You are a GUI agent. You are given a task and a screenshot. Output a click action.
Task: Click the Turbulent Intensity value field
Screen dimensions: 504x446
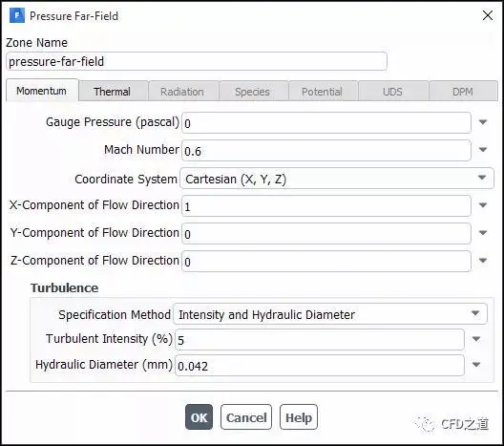pyautogui.click(x=320, y=340)
